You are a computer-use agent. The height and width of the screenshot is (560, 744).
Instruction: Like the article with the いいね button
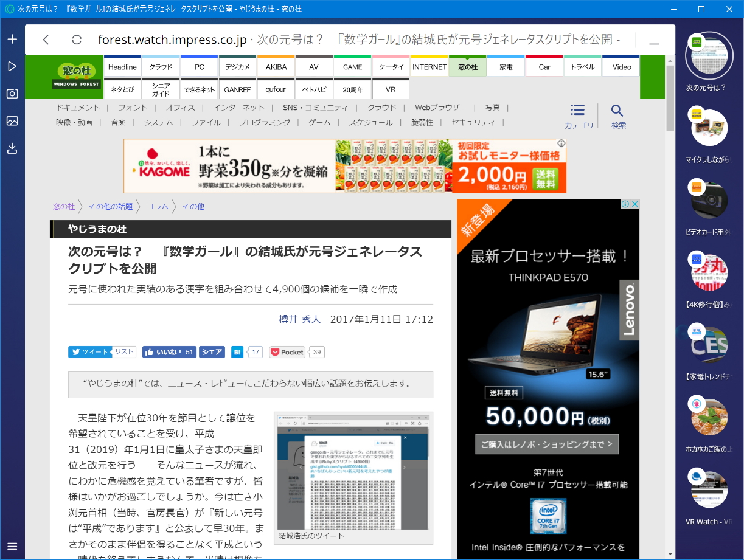[169, 351]
